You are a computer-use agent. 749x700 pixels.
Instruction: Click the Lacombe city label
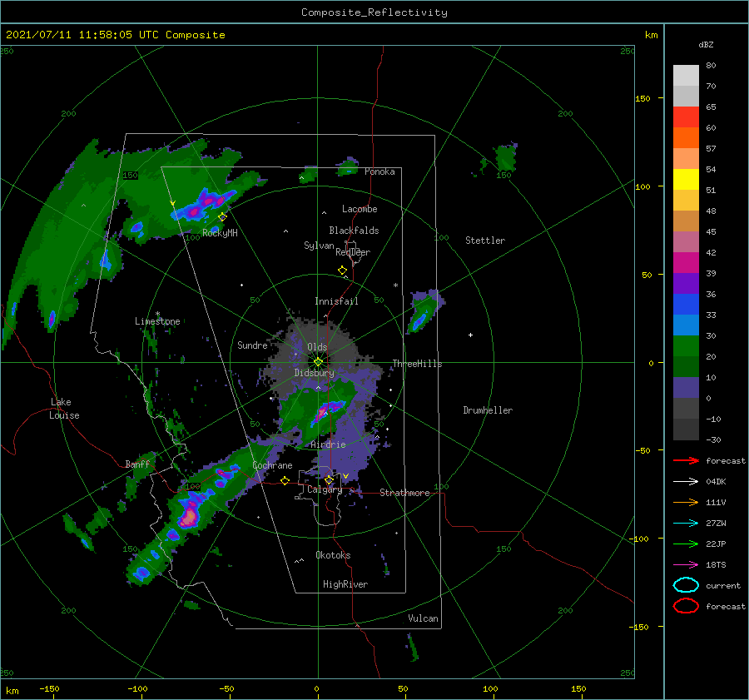point(360,209)
